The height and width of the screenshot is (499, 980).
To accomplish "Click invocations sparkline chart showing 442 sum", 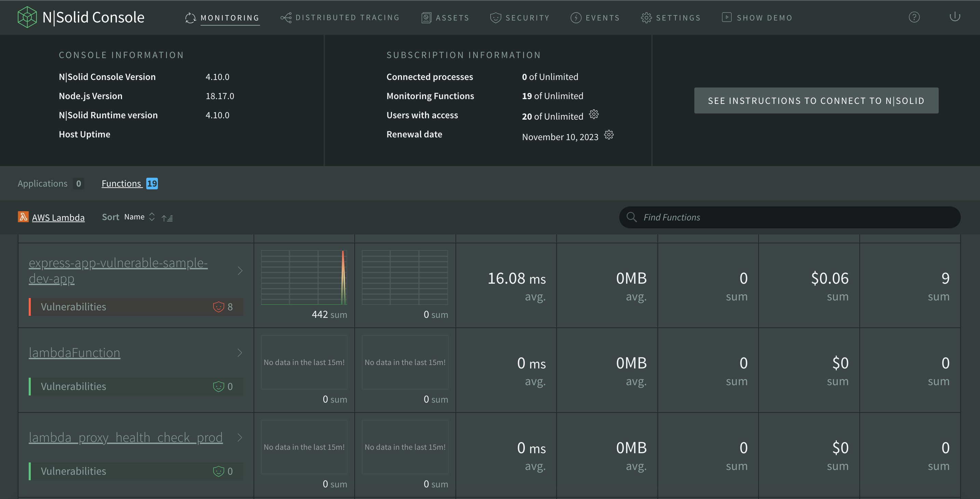I will [x=304, y=278].
